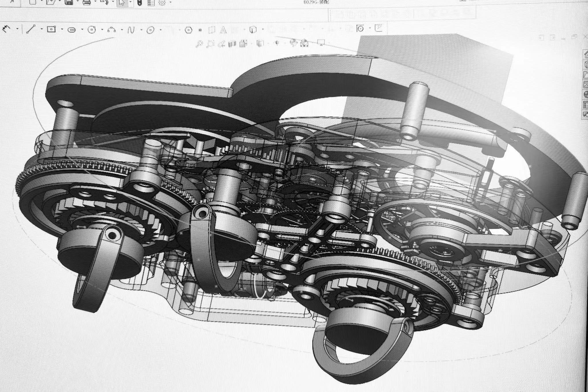Viewport: 588px width, 392px height.
Task: Select the Circle sketch tool
Action: coord(91,30)
